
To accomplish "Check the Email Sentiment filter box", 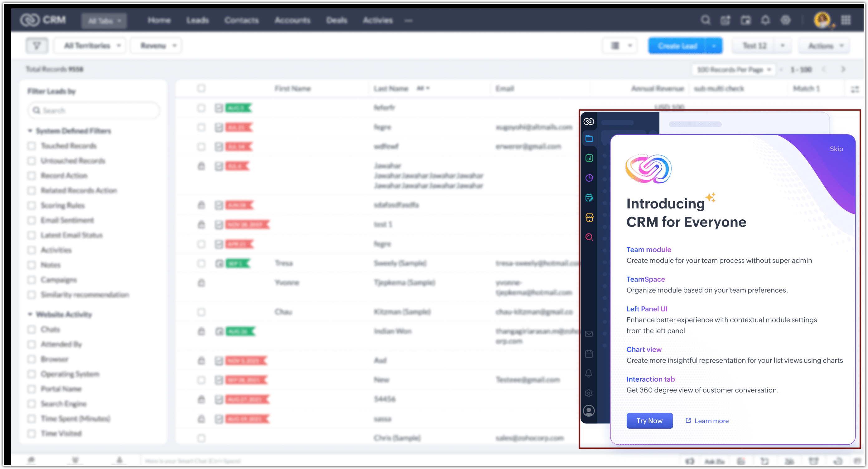I will point(32,221).
